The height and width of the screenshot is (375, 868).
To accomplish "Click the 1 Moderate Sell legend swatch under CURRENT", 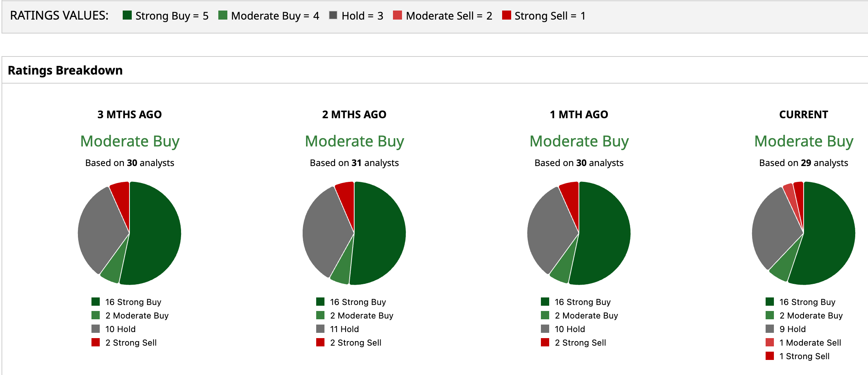I will (x=770, y=342).
